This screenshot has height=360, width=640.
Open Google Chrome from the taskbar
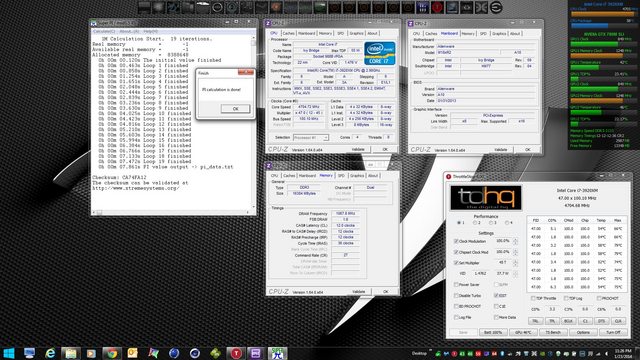[112, 353]
